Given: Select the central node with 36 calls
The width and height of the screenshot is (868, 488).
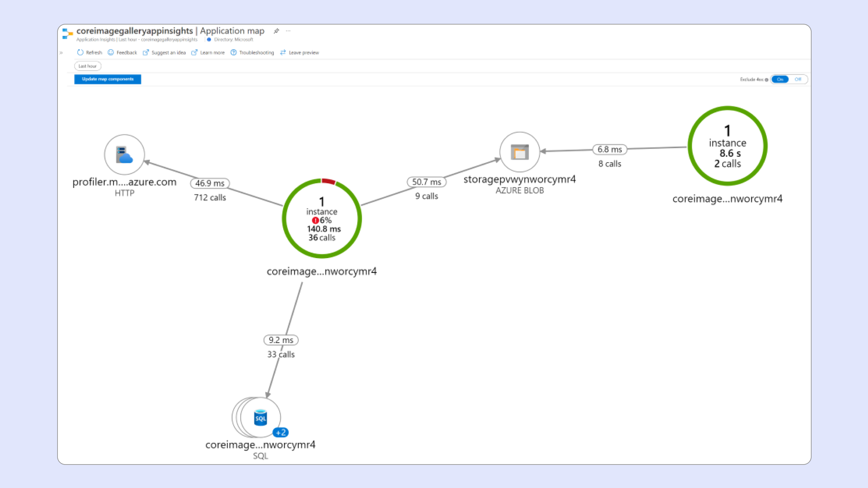Looking at the screenshot, I should pyautogui.click(x=322, y=219).
